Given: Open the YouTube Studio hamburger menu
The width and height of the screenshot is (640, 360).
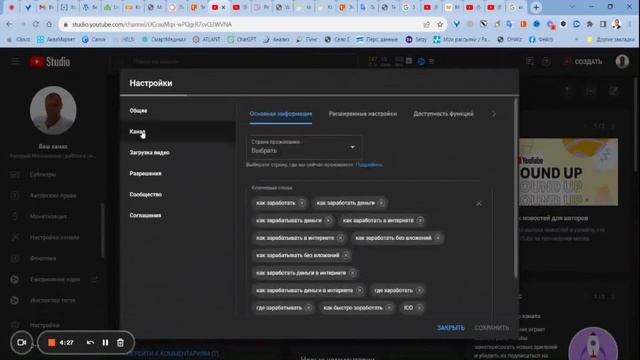Looking at the screenshot, I should (x=15, y=61).
